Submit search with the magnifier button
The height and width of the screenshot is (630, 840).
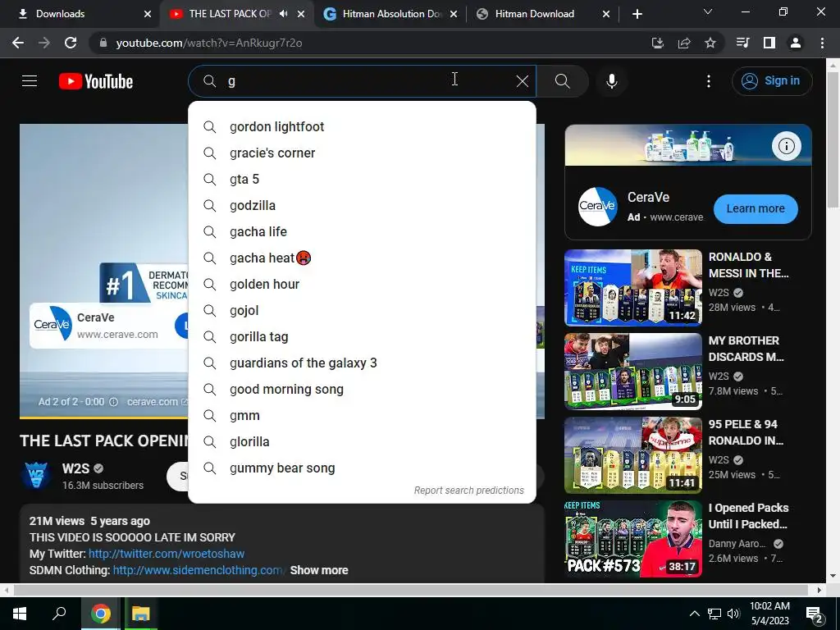pos(563,81)
